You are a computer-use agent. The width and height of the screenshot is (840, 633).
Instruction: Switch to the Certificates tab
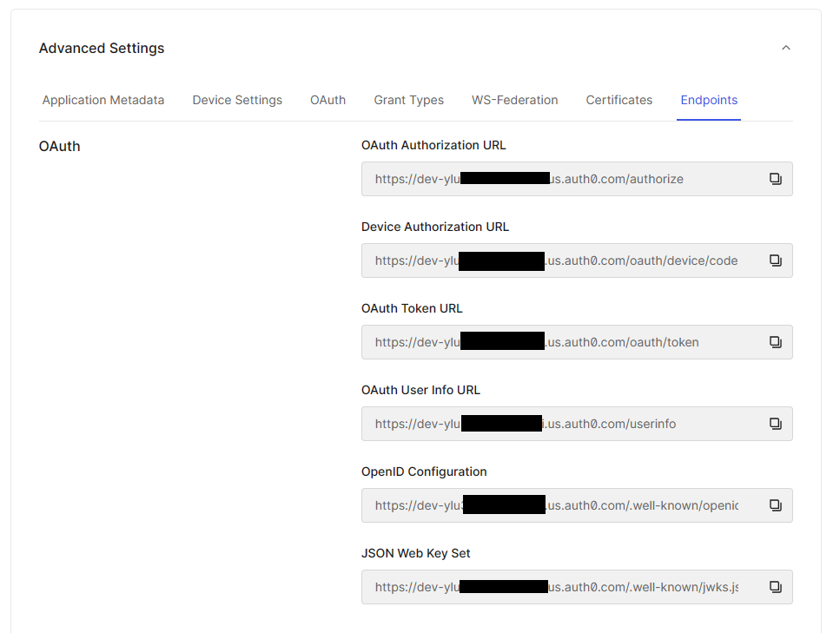618,100
